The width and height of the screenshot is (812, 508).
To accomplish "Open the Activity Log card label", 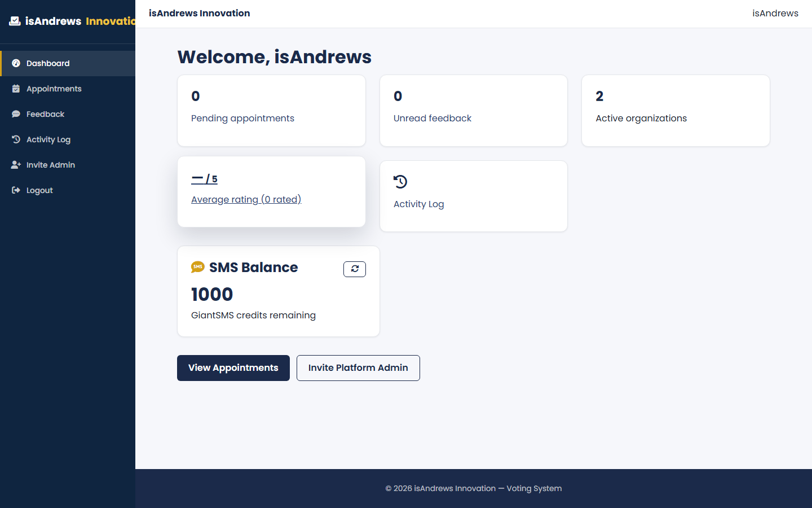I will coord(419,204).
